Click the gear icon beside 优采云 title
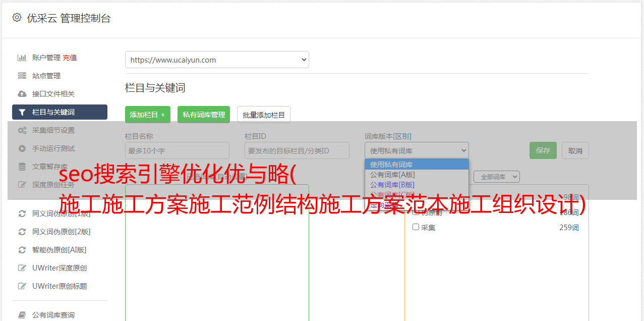 pyautogui.click(x=17, y=18)
